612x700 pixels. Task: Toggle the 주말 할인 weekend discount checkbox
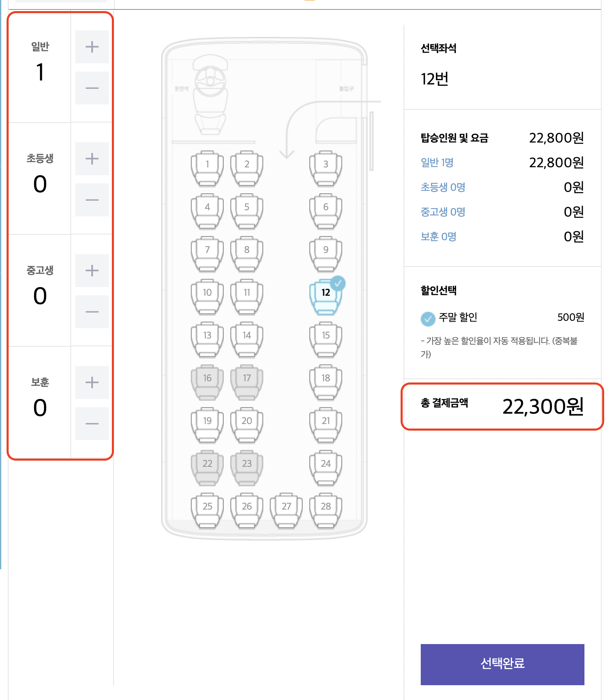tap(428, 318)
